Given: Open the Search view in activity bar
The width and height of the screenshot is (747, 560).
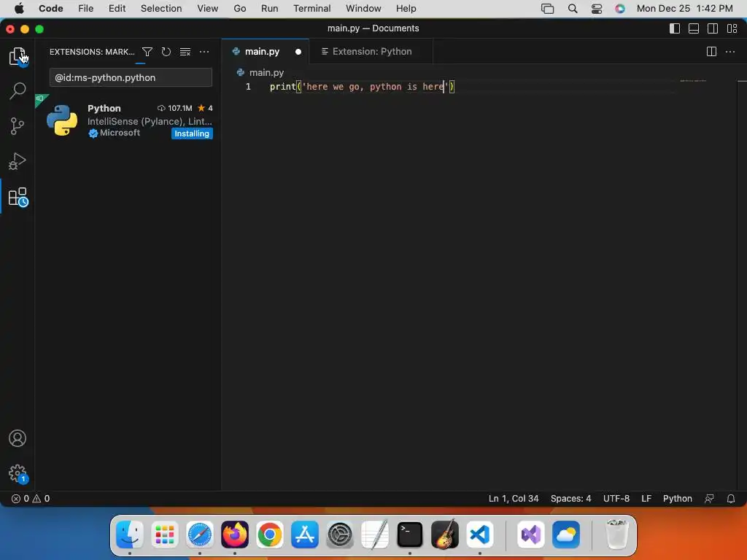Looking at the screenshot, I should pos(18,90).
